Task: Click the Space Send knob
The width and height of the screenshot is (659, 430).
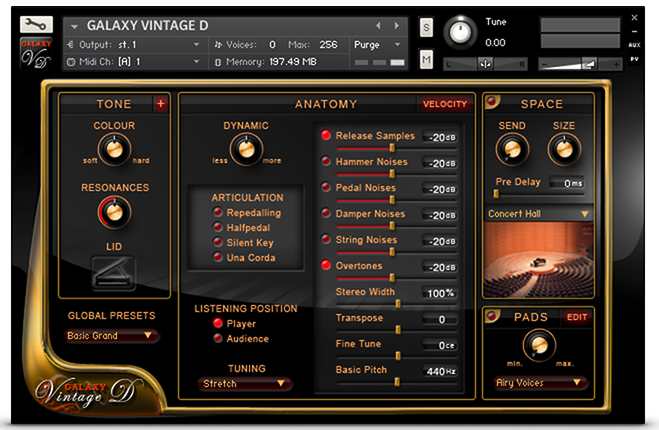Action: coord(512,149)
